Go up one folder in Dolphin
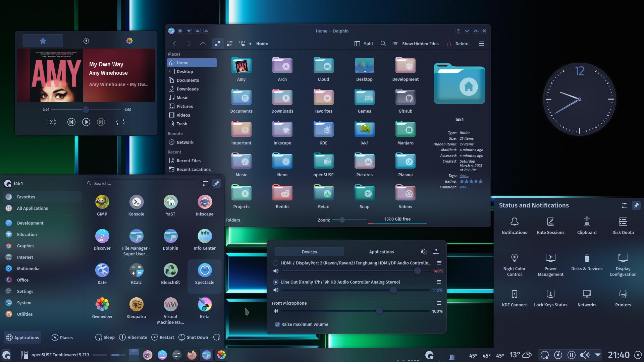644x362 pixels. click(x=203, y=44)
